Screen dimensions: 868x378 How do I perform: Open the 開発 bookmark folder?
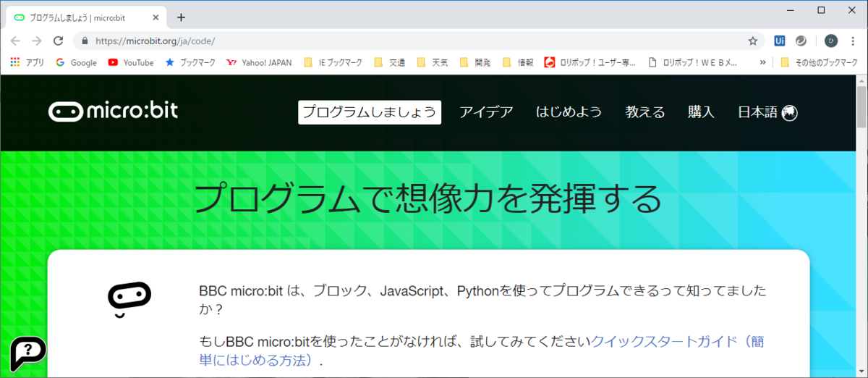(475, 62)
